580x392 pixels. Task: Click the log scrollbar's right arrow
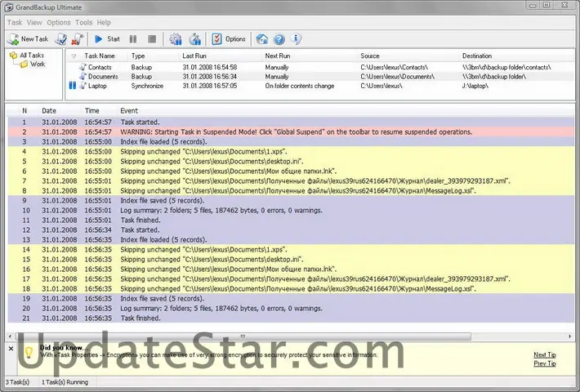(x=570, y=336)
